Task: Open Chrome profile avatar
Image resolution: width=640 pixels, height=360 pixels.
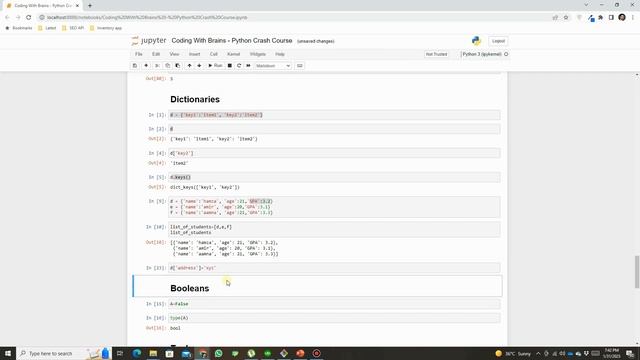Action: coord(622,17)
